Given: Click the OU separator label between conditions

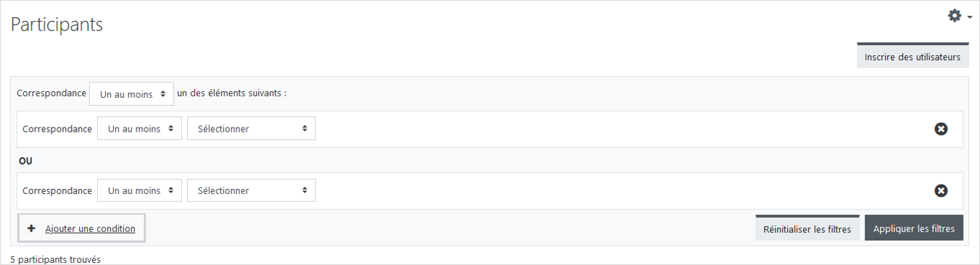Looking at the screenshot, I should click(25, 161).
